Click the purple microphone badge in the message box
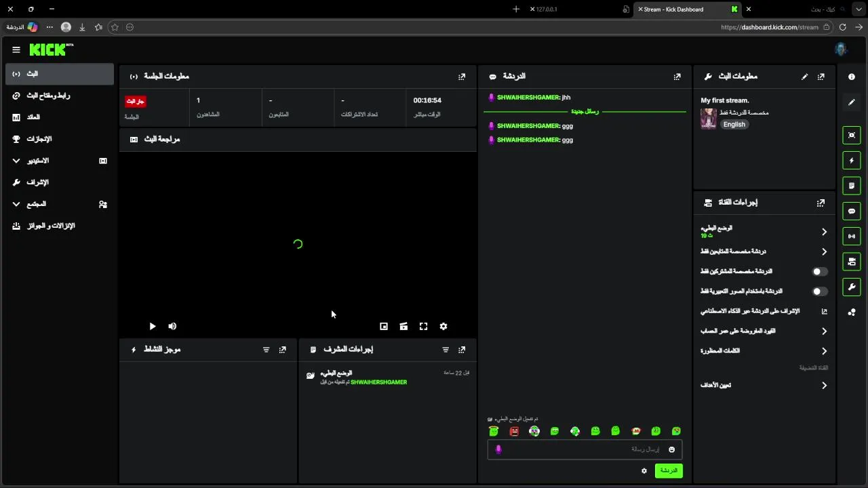The image size is (868, 488). tap(498, 449)
